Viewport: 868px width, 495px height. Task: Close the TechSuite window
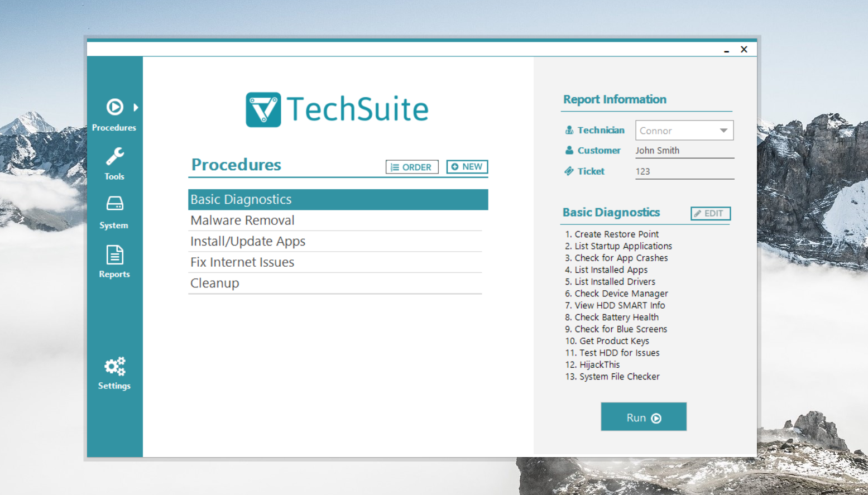[x=744, y=49]
